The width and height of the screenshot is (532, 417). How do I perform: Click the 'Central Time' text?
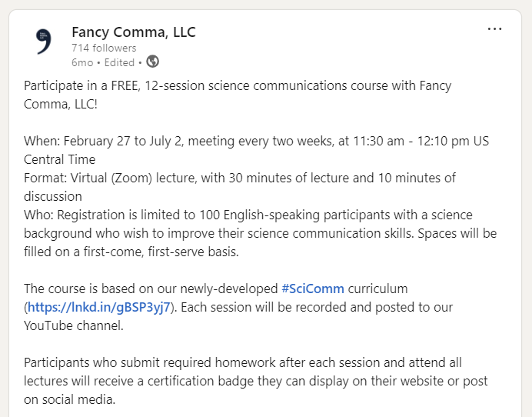coord(60,159)
